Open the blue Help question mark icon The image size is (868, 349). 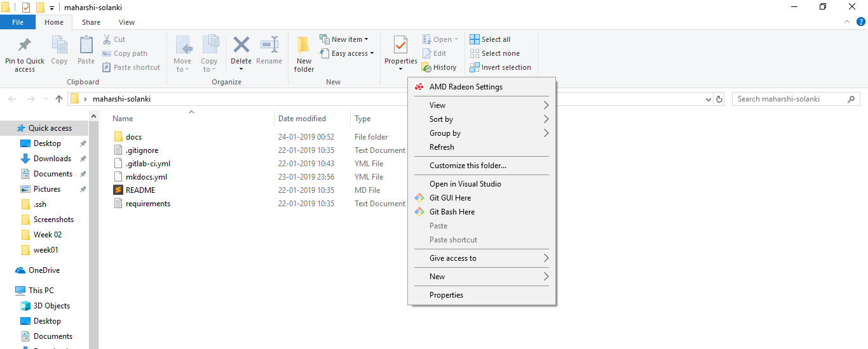861,22
